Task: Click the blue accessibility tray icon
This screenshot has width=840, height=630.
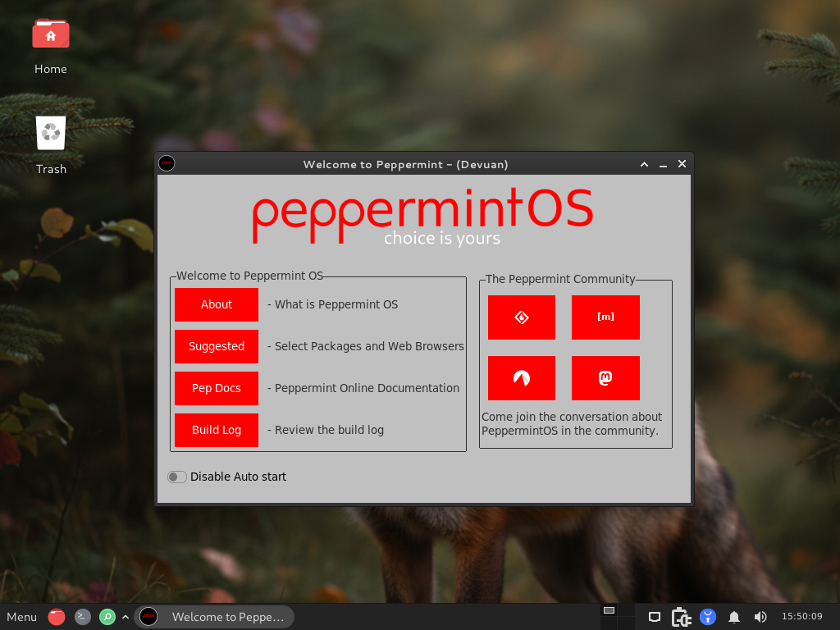Action: [x=708, y=617]
